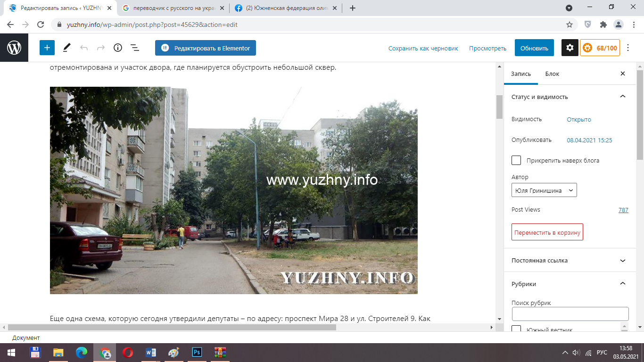Open a new browser tab
This screenshot has width=644, height=362.
click(x=353, y=8)
